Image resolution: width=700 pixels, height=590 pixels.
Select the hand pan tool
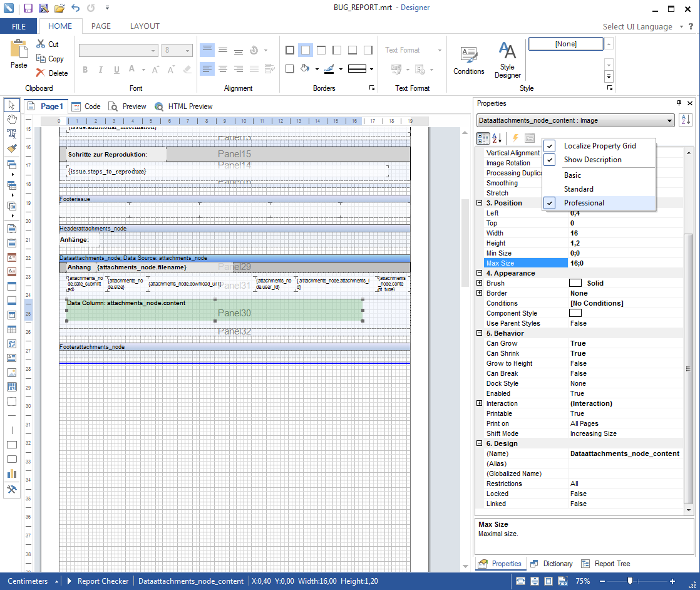(x=12, y=119)
